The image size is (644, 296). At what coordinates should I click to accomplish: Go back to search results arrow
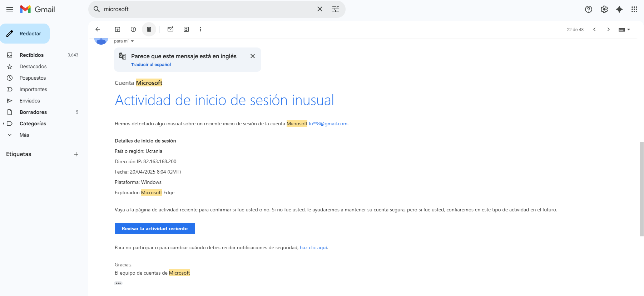click(98, 29)
